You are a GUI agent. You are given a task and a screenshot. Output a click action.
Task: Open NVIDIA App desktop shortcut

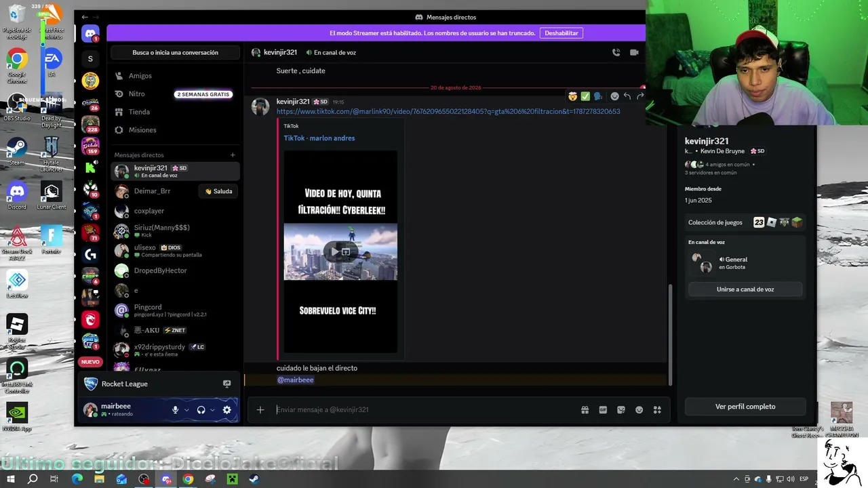pyautogui.click(x=17, y=418)
